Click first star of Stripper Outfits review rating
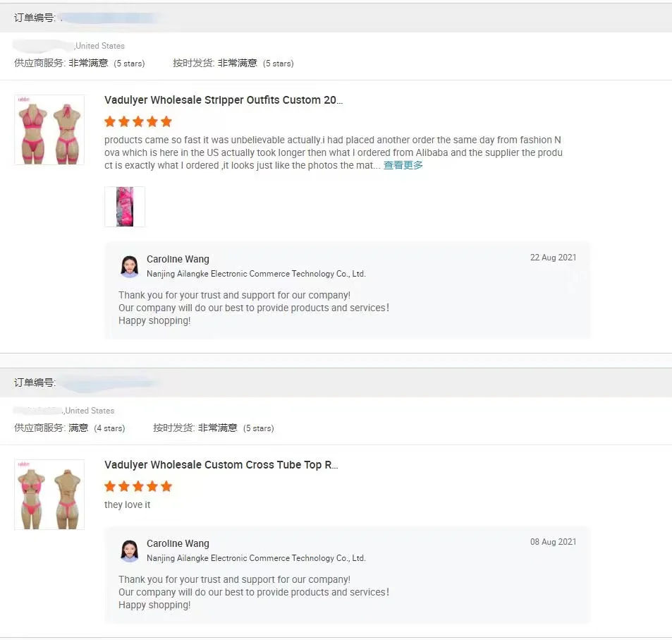Viewport: 672px width, 640px height. click(110, 121)
